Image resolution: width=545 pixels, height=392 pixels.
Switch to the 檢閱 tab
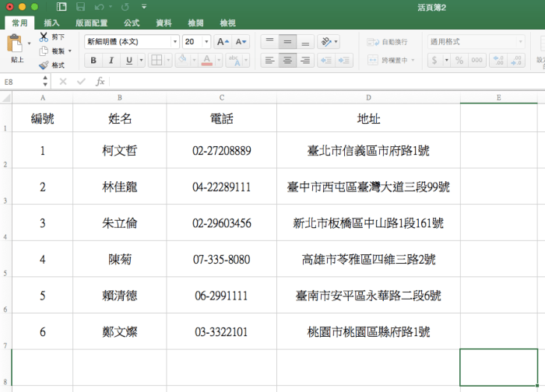coord(195,23)
